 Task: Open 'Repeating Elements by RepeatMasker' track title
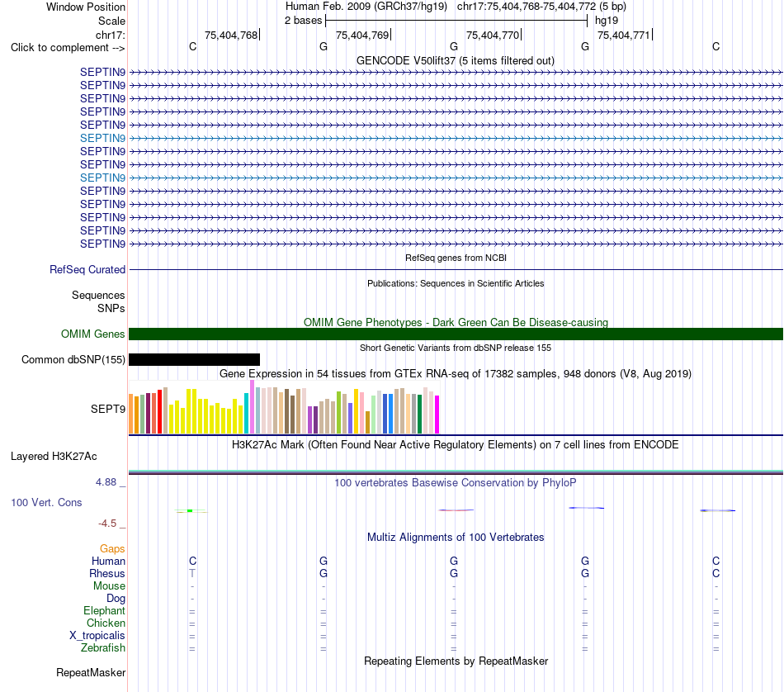[456, 661]
